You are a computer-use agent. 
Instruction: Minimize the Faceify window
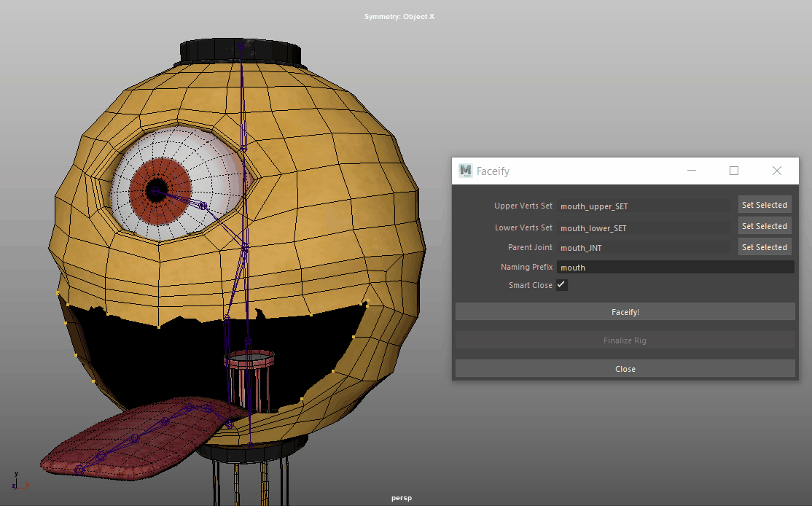pyautogui.click(x=691, y=171)
